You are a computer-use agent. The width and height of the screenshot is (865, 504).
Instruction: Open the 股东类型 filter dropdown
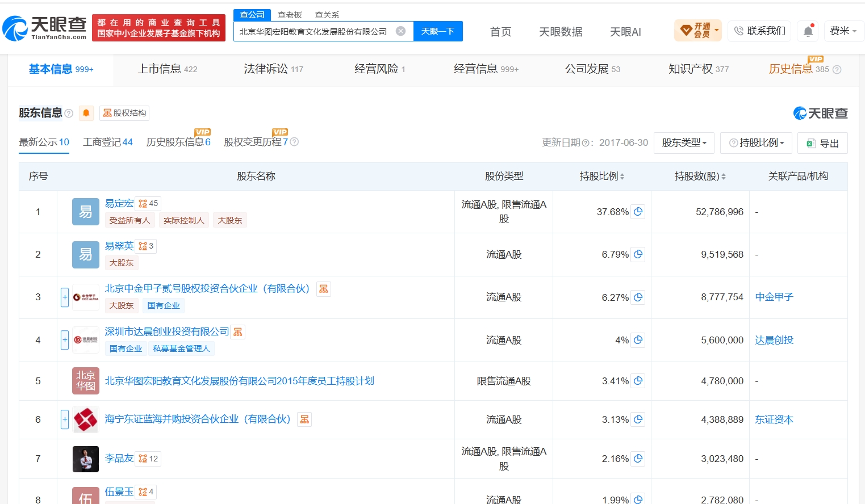point(684,143)
